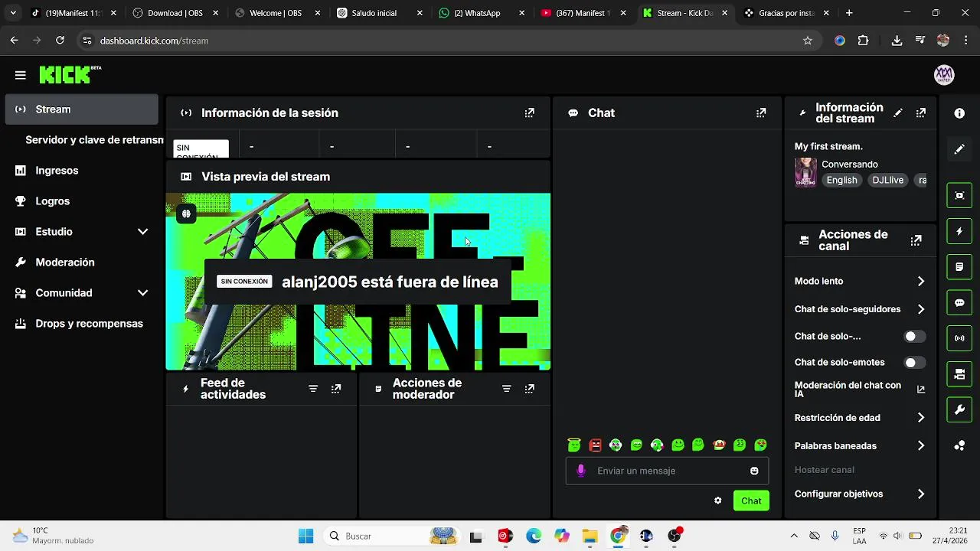Open chat settings gear beside Chat button
The image size is (980, 551).
coord(717,500)
